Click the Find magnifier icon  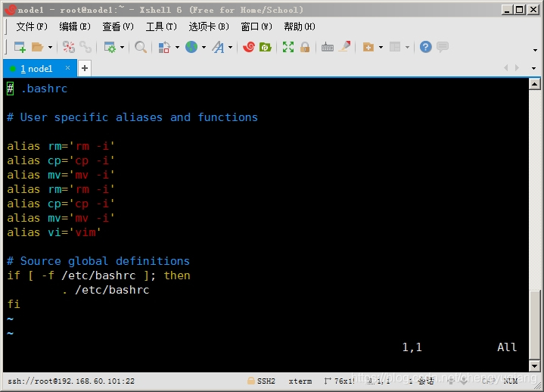point(141,47)
